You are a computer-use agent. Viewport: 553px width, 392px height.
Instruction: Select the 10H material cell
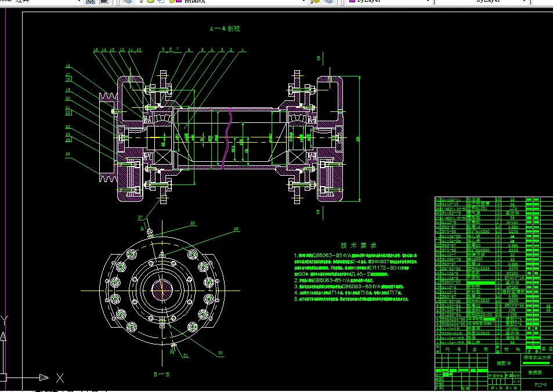(x=513, y=310)
